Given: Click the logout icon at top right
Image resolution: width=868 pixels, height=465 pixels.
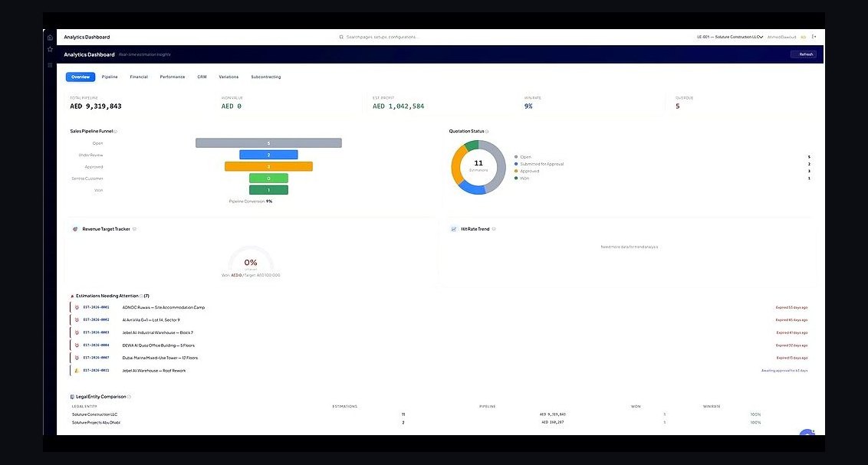Looking at the screenshot, I should tap(814, 37).
